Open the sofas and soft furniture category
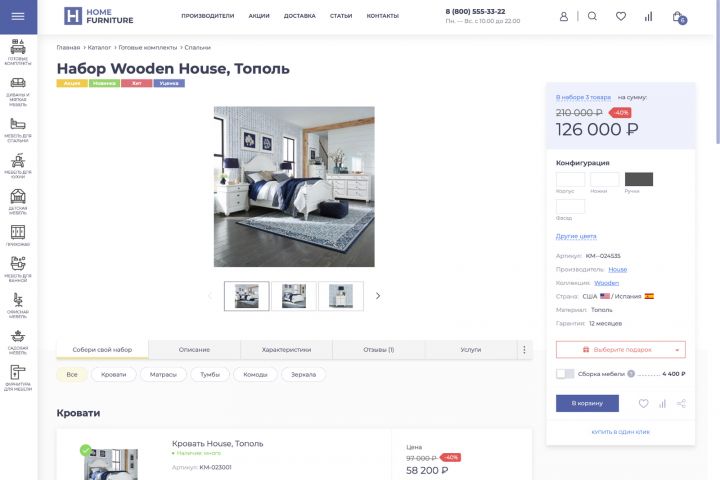Screen dimensions: 720x480 pos(18,91)
